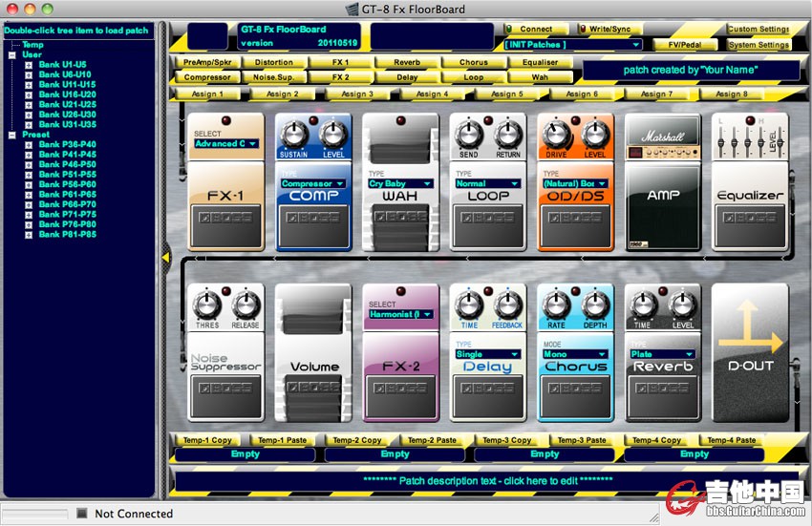812x526 pixels.
Task: Click the Reverb TIME knob
Action: (643, 305)
